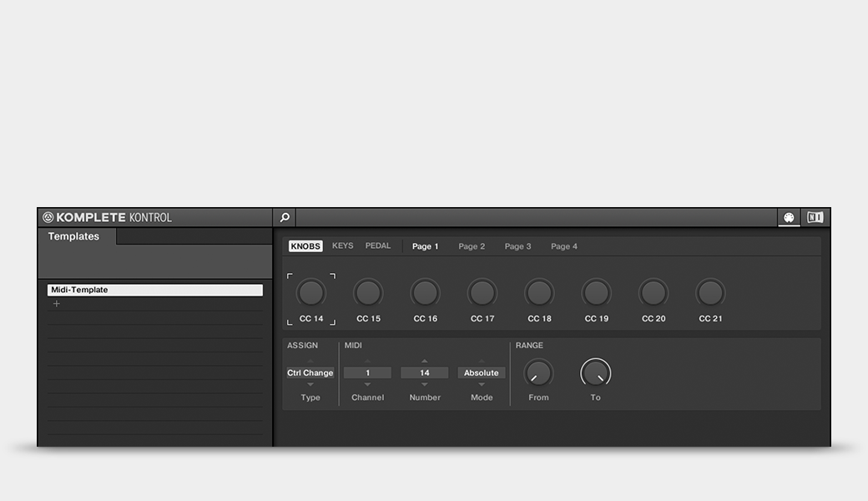
Task: Open Page 1 of knobs
Action: [425, 246]
